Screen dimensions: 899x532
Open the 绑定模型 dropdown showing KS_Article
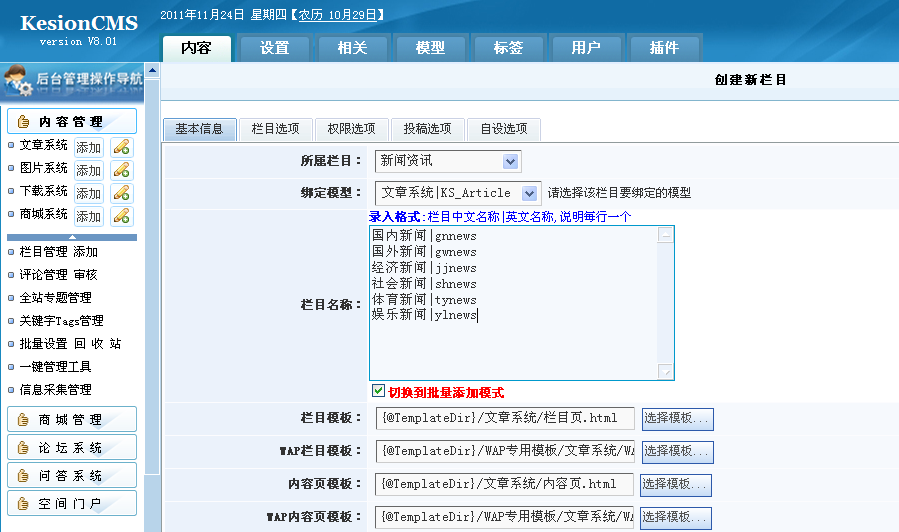[529, 193]
